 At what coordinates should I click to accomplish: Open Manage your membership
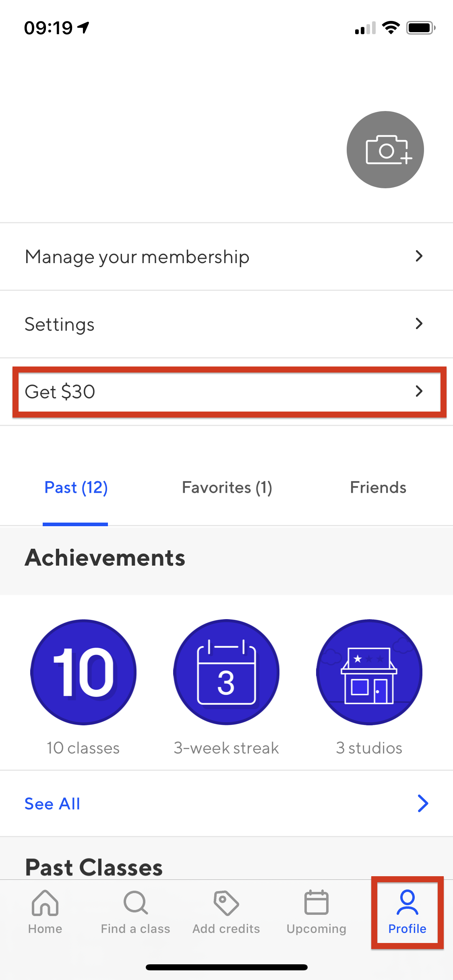click(x=226, y=256)
